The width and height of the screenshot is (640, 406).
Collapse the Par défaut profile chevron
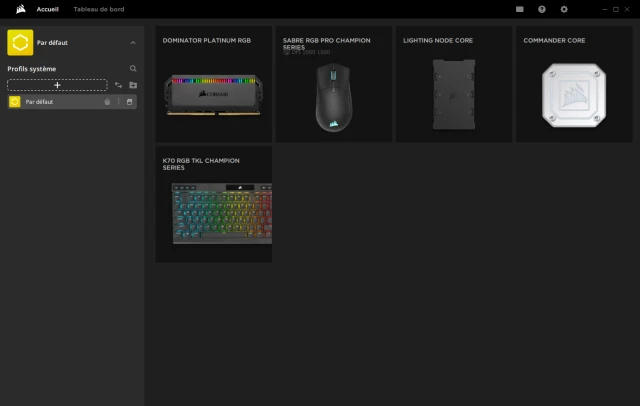point(133,42)
